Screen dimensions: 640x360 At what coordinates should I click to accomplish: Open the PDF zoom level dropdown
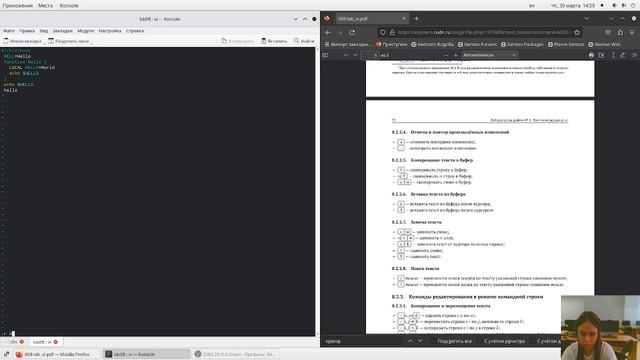coord(489,55)
